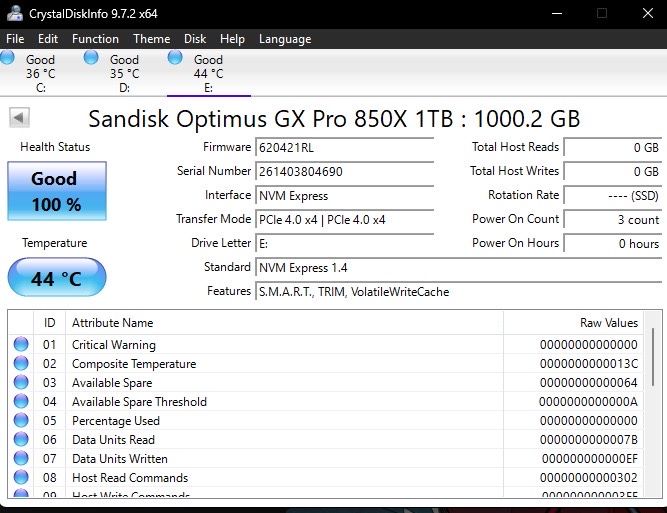Screen dimensions: 667x513
Task: Select the Available Spare Threshold attribute name
Action: point(139,402)
